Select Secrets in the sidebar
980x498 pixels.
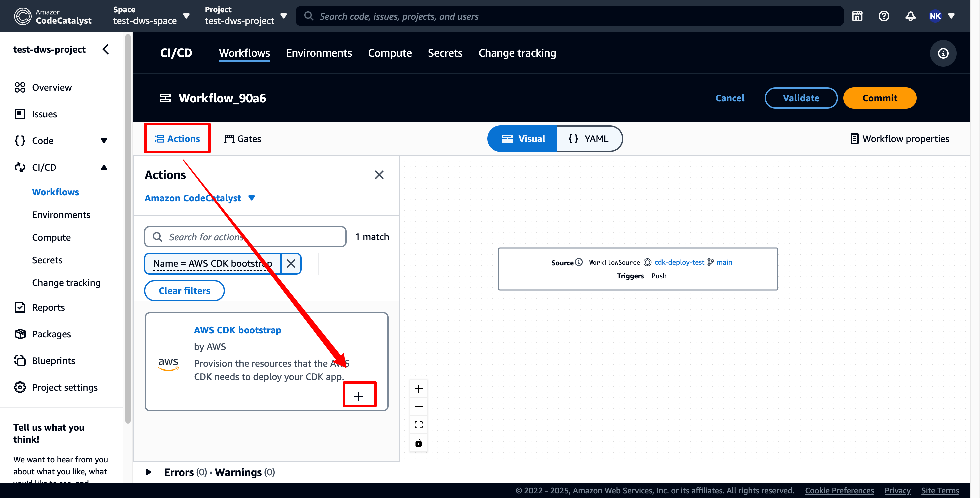(x=47, y=260)
